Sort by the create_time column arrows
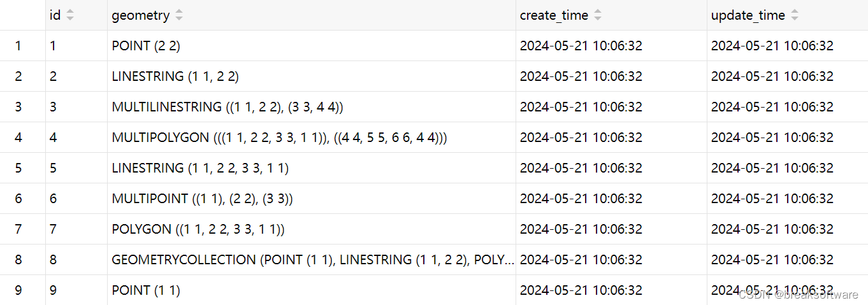The width and height of the screenshot is (868, 305). (598, 15)
